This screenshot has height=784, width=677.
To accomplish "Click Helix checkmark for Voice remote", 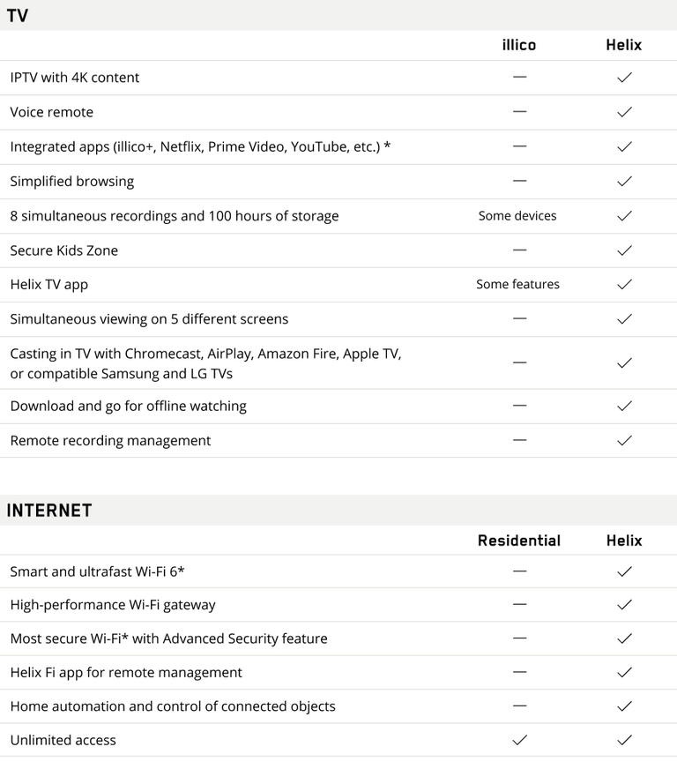I will click(x=624, y=112).
